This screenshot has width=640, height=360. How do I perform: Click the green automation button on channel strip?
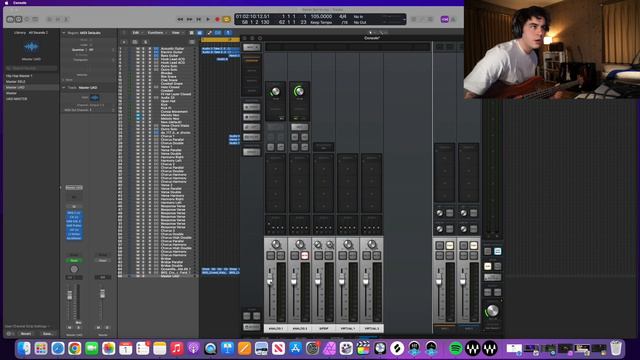(74, 260)
